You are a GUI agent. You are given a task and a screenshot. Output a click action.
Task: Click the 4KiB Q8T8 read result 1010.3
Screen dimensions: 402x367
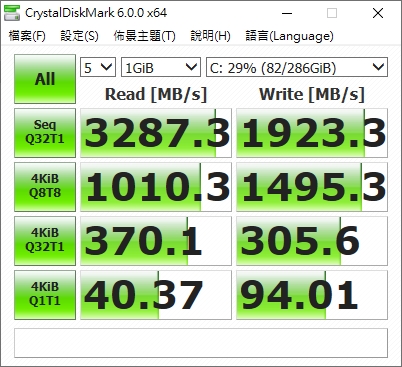[156, 187]
